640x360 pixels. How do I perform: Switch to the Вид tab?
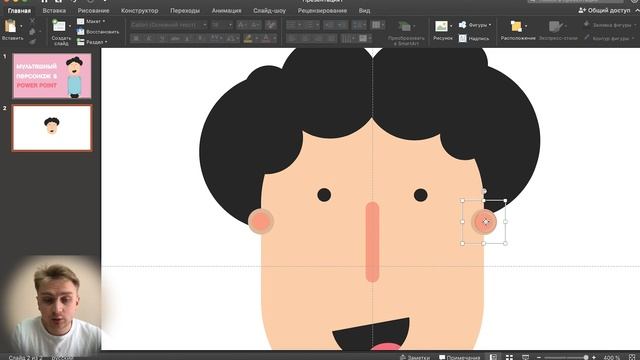[364, 11]
